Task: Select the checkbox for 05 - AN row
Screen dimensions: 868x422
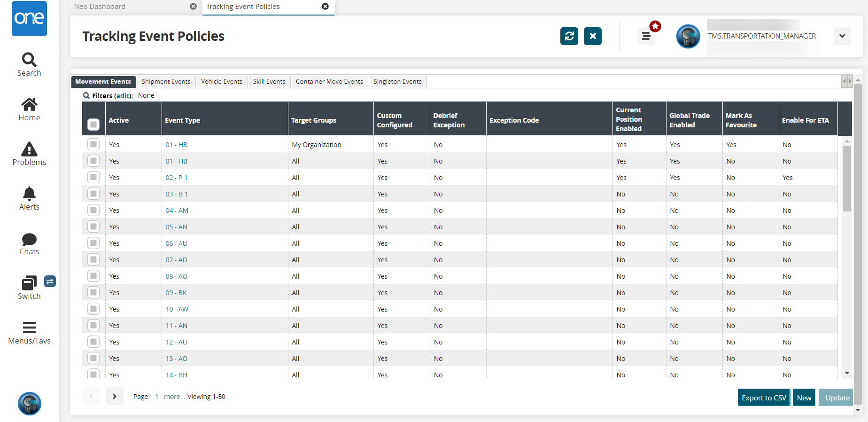Action: 93,227
